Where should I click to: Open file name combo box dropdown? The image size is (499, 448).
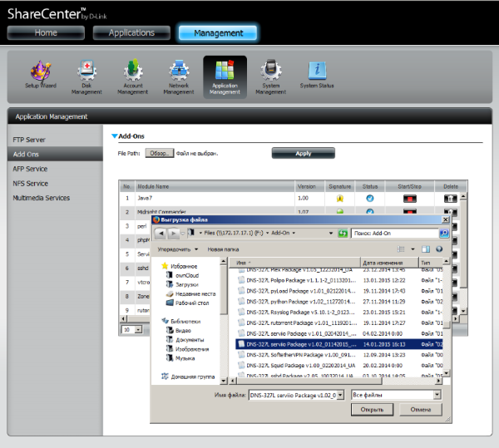coord(340,395)
